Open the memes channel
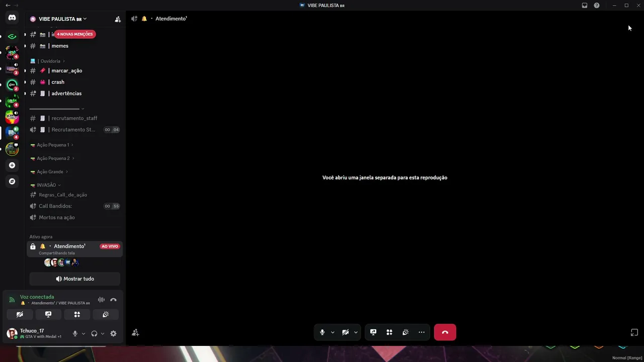 tap(74, 46)
